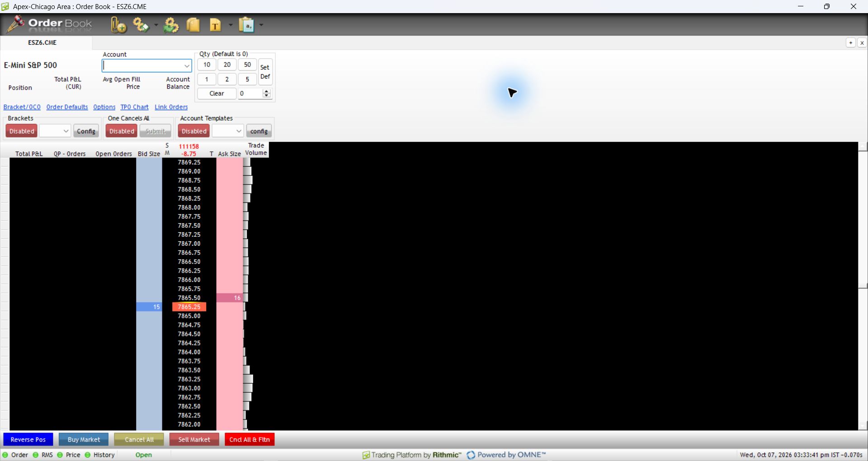The height and width of the screenshot is (461, 868).
Task: Open the Account Templates dropdown
Action: point(239,131)
